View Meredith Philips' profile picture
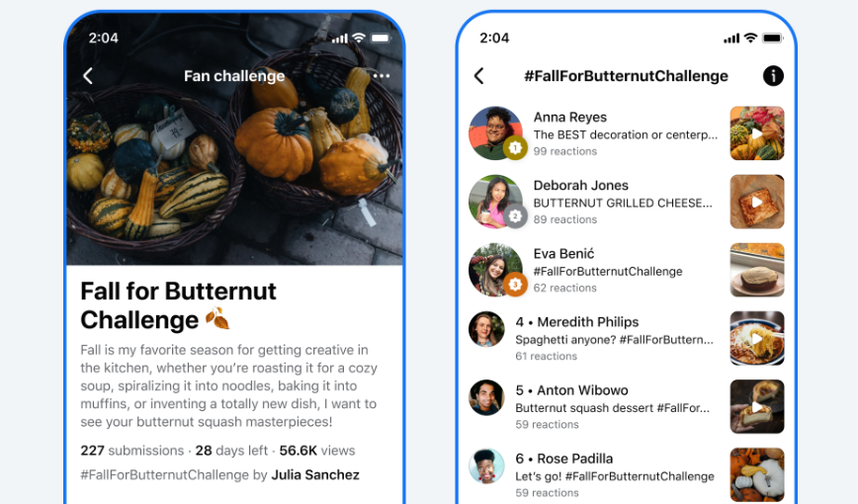This screenshot has width=858, height=504. point(486,329)
